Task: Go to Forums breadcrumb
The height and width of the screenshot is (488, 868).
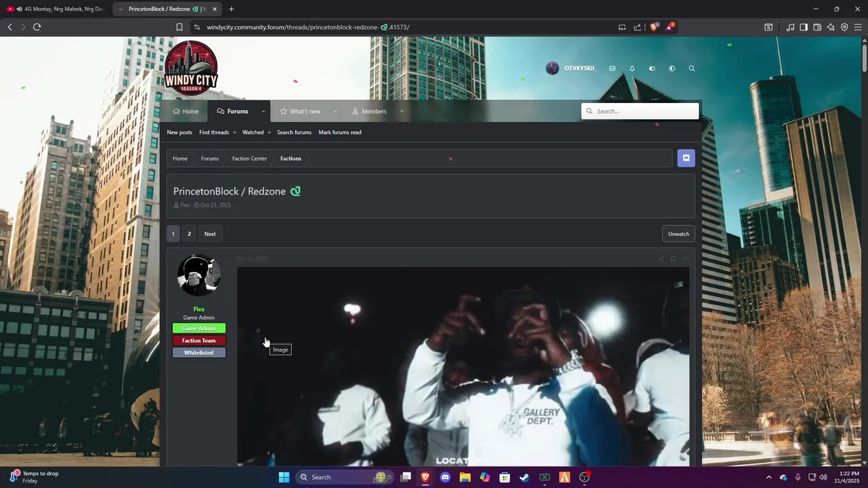Action: tap(210, 159)
